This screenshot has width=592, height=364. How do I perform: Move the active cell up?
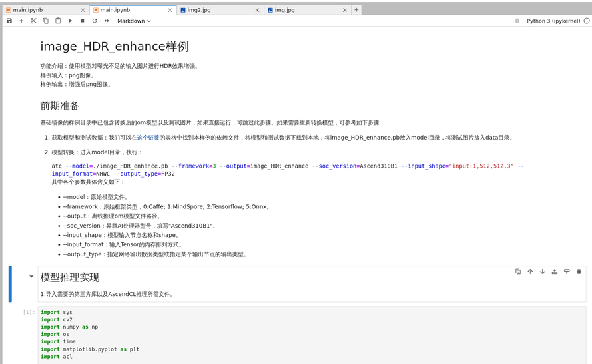click(530, 272)
